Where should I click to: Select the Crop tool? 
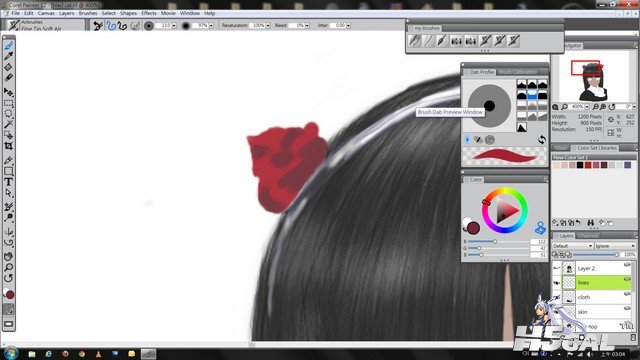click(x=9, y=146)
